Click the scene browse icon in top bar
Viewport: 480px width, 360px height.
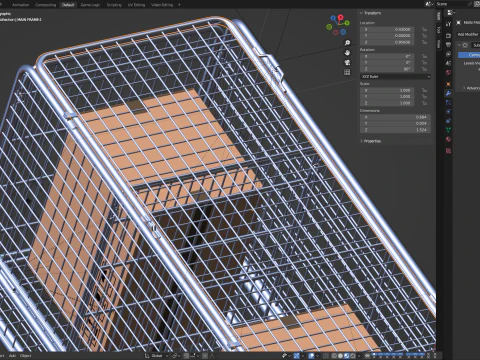click(x=429, y=4)
